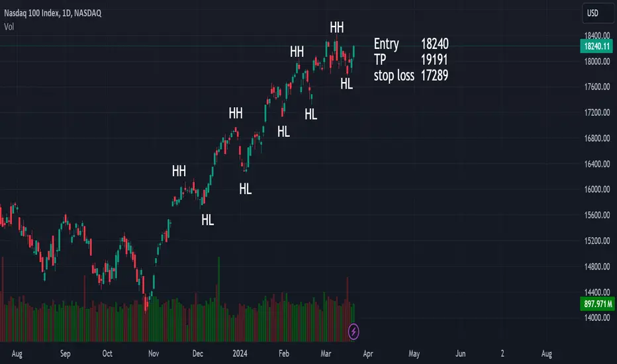
Task: Click the leftmost Aug label on time axis
Action: pos(17,354)
